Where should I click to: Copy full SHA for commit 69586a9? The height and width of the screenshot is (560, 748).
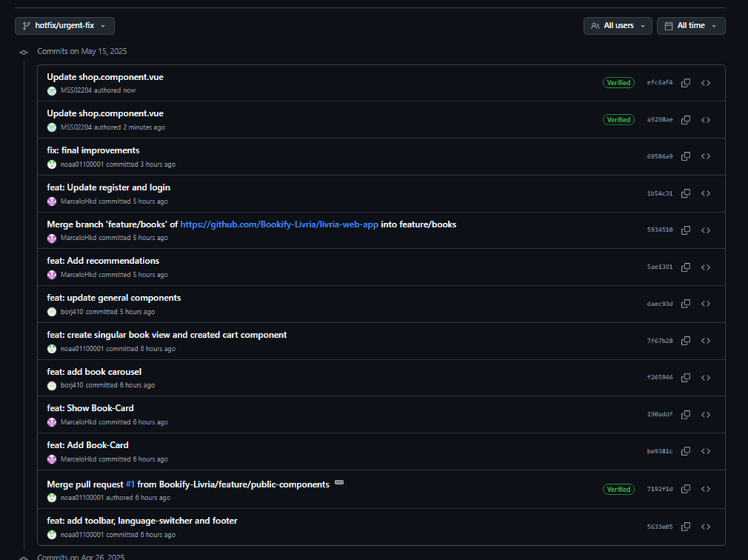[x=685, y=156]
